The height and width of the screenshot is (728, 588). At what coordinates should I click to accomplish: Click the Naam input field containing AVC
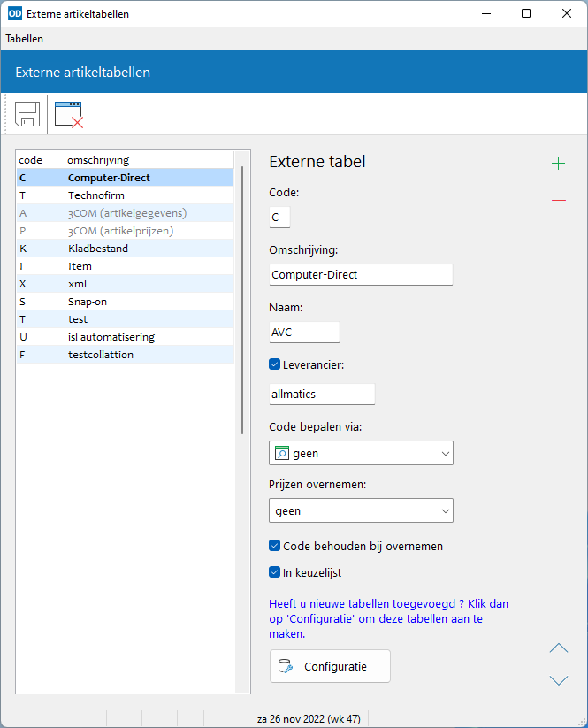click(x=304, y=333)
